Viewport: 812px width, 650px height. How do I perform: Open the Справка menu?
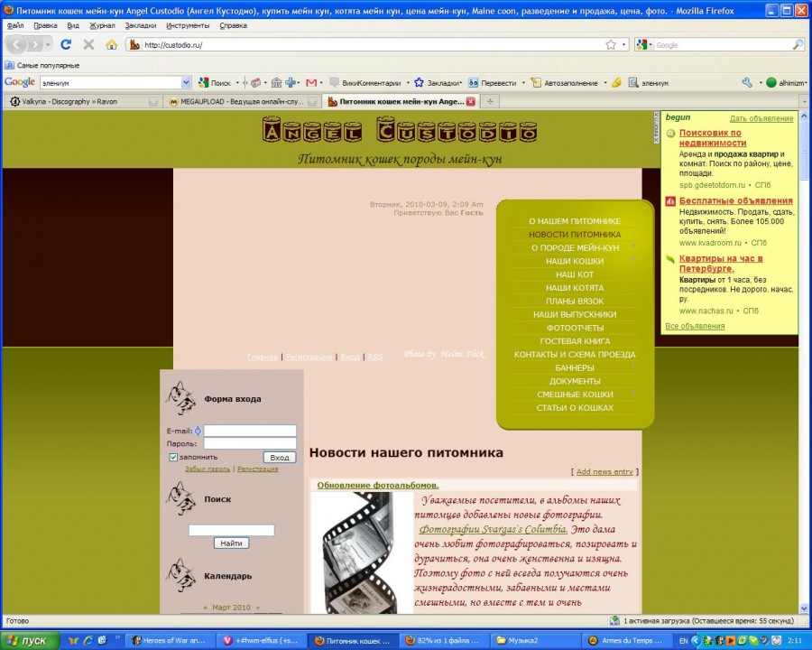coord(233,25)
